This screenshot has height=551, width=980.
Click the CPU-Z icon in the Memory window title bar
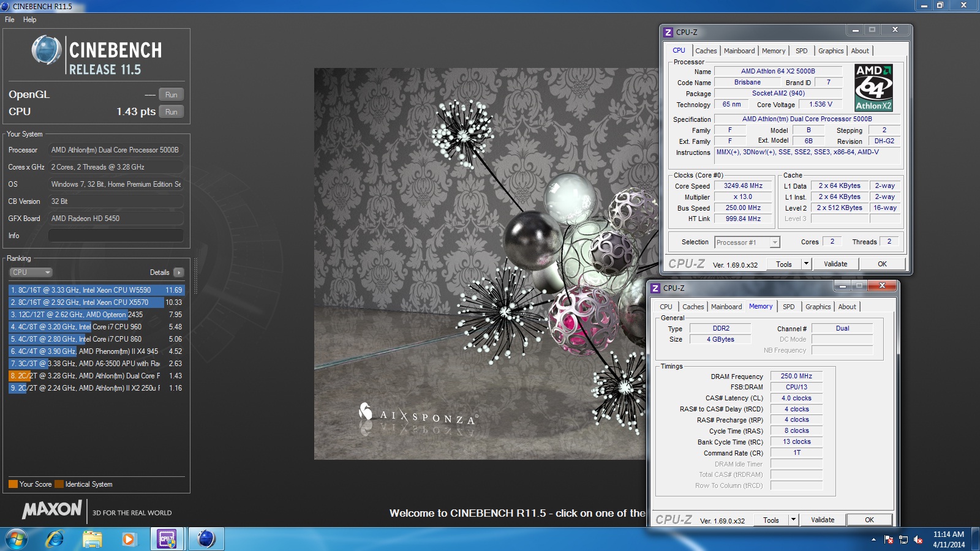click(655, 288)
